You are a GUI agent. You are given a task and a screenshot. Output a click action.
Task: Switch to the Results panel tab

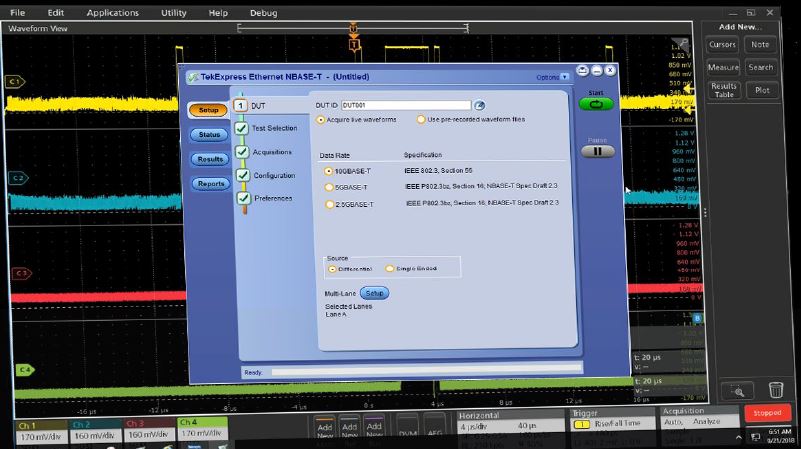click(x=209, y=159)
